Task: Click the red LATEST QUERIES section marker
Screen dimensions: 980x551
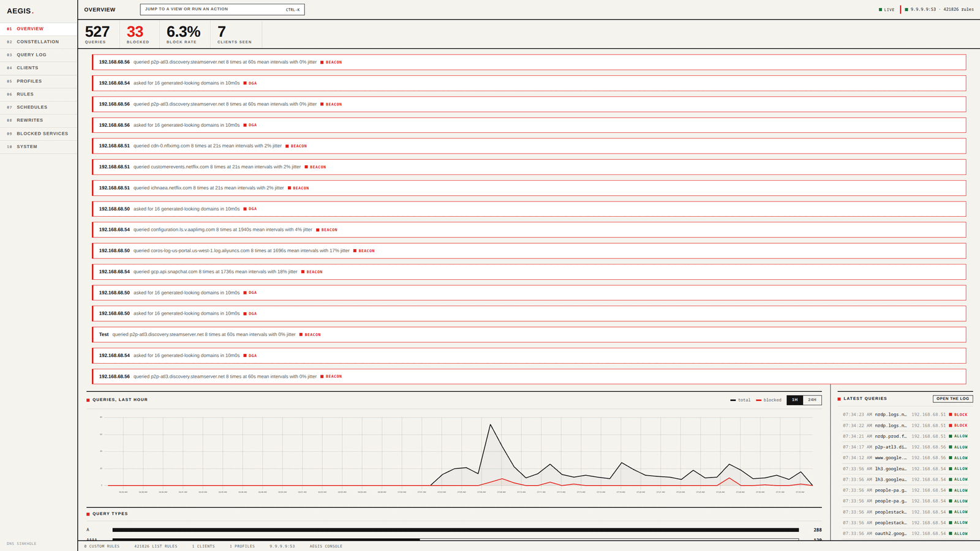Action: coord(839,399)
